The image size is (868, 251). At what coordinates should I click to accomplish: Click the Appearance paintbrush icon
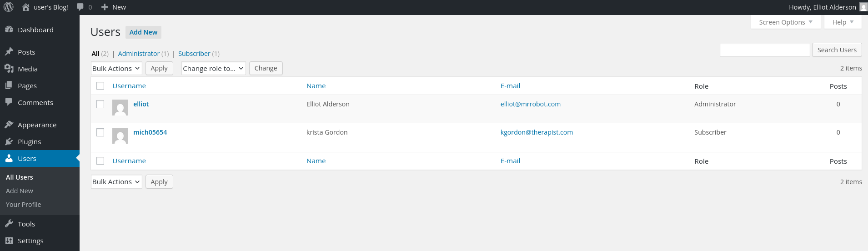tap(9, 125)
